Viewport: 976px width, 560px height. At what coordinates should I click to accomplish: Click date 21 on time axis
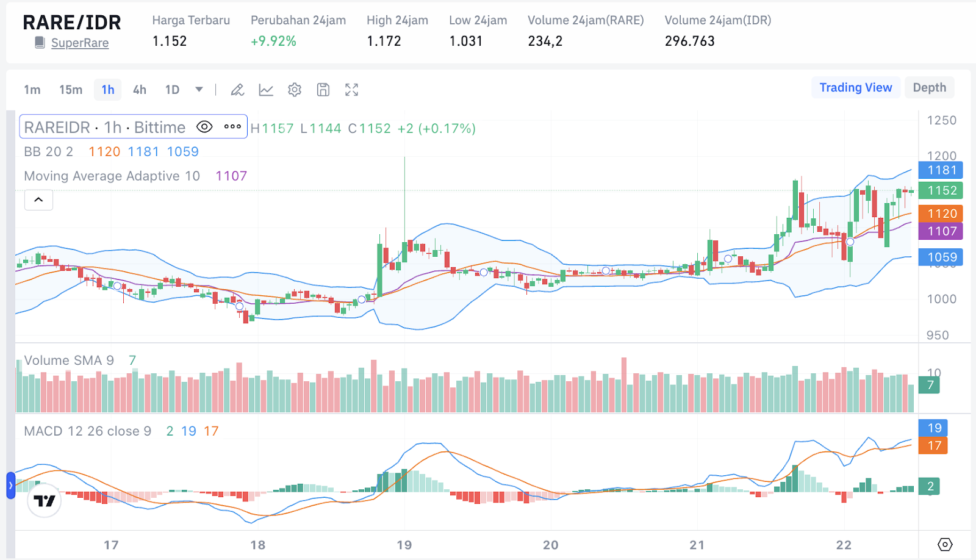(x=697, y=545)
